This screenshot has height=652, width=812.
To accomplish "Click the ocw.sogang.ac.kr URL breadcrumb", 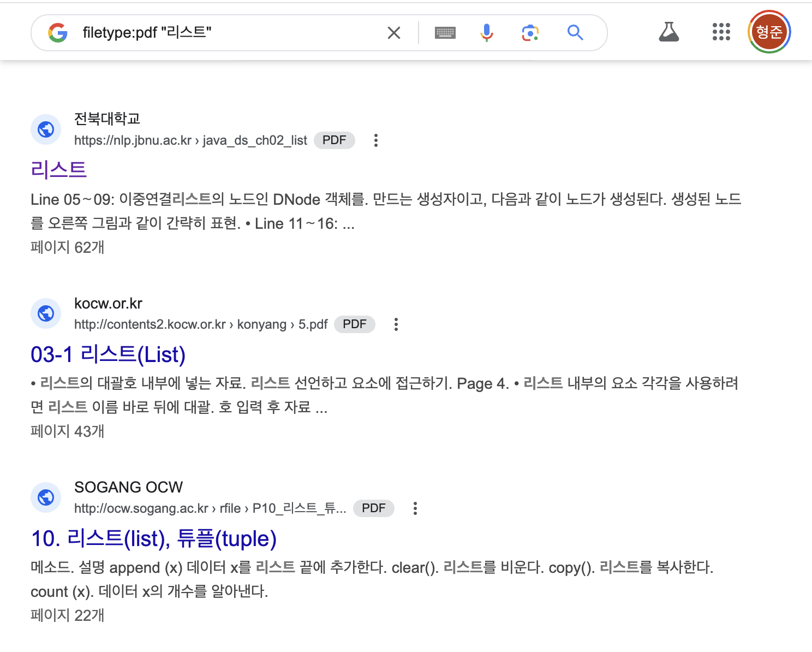I will (x=210, y=508).
